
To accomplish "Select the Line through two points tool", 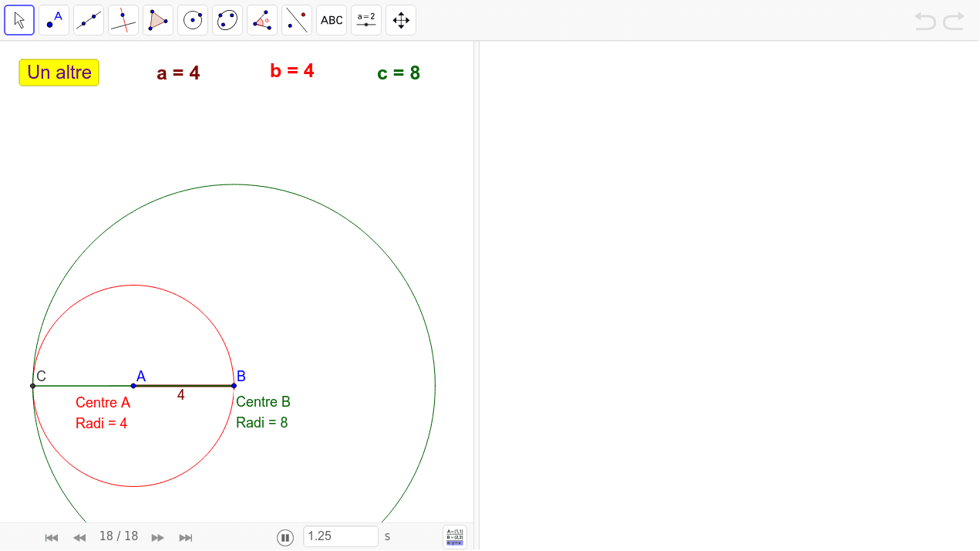I will (89, 20).
